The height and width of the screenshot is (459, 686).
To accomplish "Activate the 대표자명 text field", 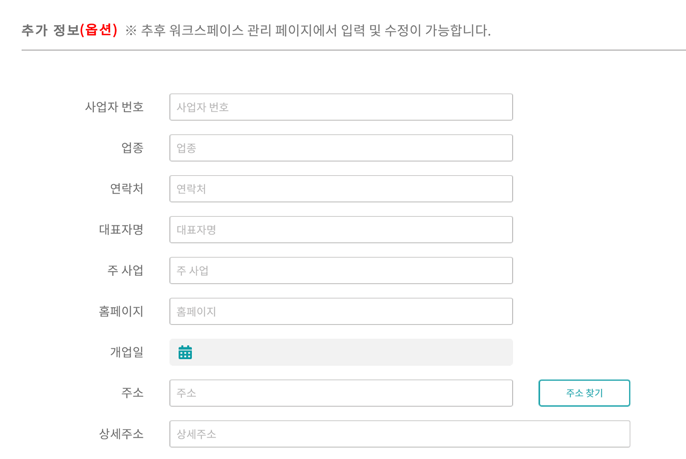I will point(341,229).
